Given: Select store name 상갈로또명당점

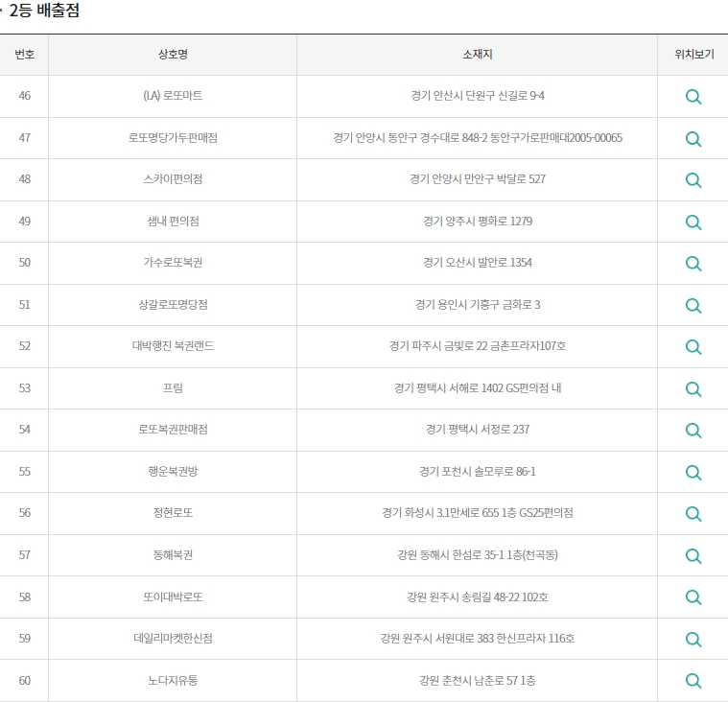Looking at the screenshot, I should (x=173, y=305).
